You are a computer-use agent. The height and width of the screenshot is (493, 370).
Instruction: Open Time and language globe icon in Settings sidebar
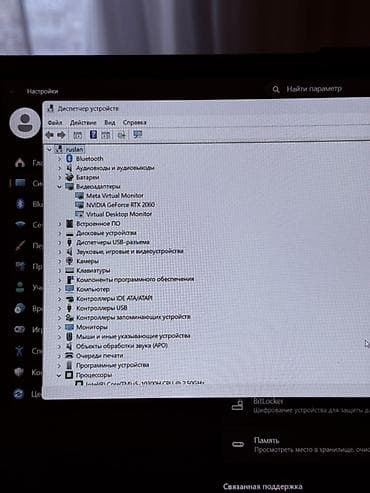click(x=20, y=308)
